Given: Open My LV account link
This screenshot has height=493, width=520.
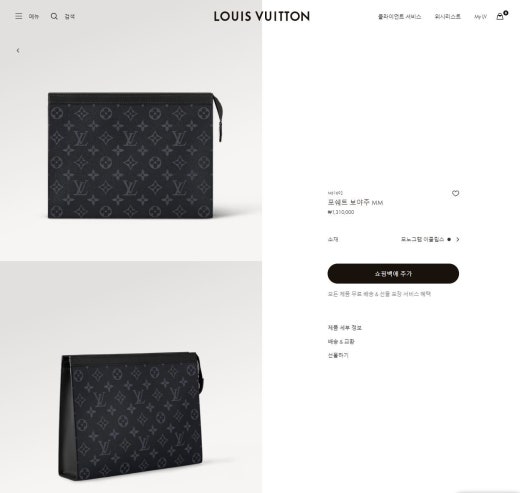Looking at the screenshot, I should 480,16.
